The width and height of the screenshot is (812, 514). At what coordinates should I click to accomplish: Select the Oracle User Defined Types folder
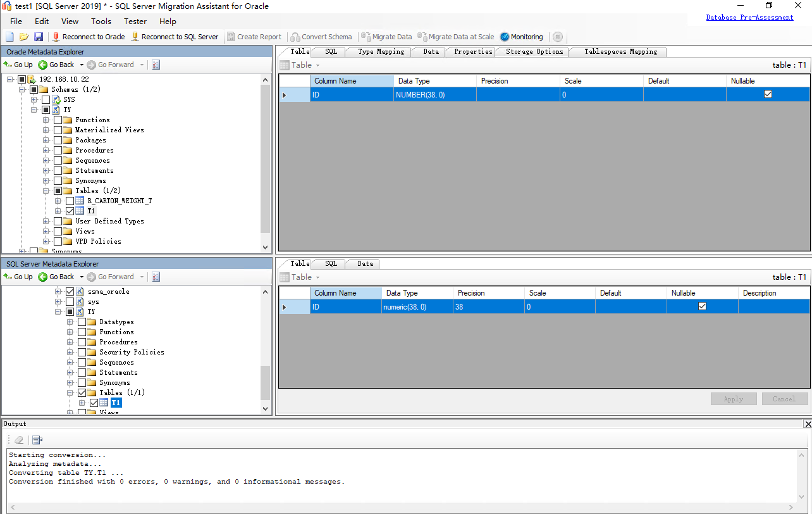[x=109, y=221]
